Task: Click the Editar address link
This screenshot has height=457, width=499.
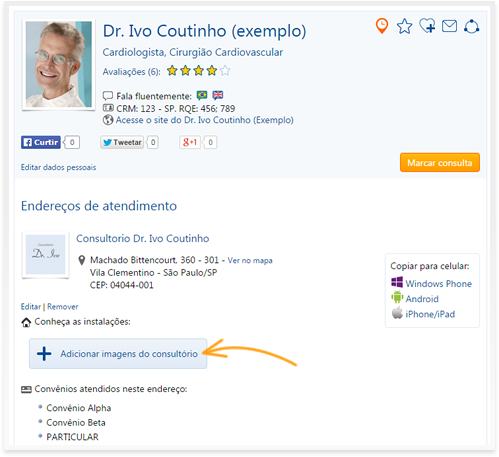Action: coord(31,307)
